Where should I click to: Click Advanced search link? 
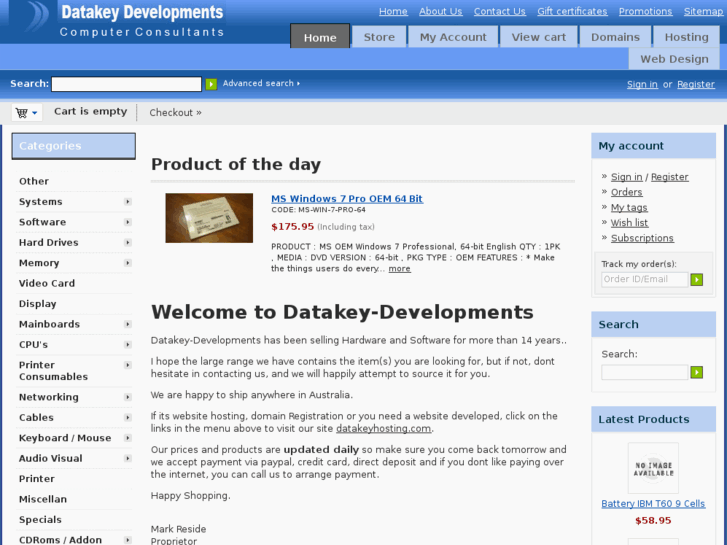pyautogui.click(x=261, y=83)
